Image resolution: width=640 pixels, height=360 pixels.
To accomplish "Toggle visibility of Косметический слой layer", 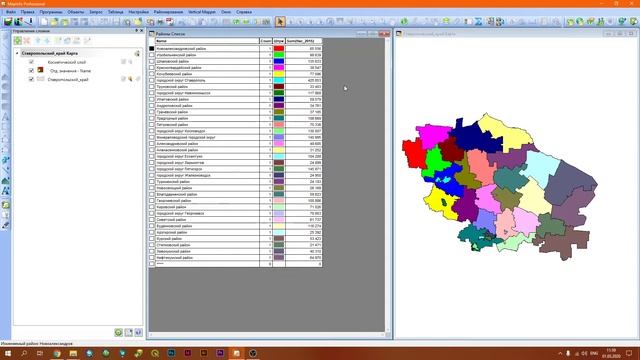I will [31, 62].
